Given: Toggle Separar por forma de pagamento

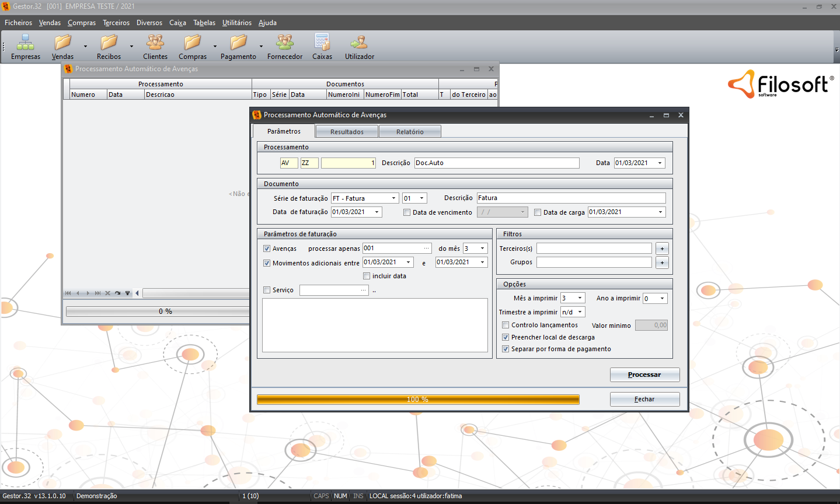Looking at the screenshot, I should (506, 349).
